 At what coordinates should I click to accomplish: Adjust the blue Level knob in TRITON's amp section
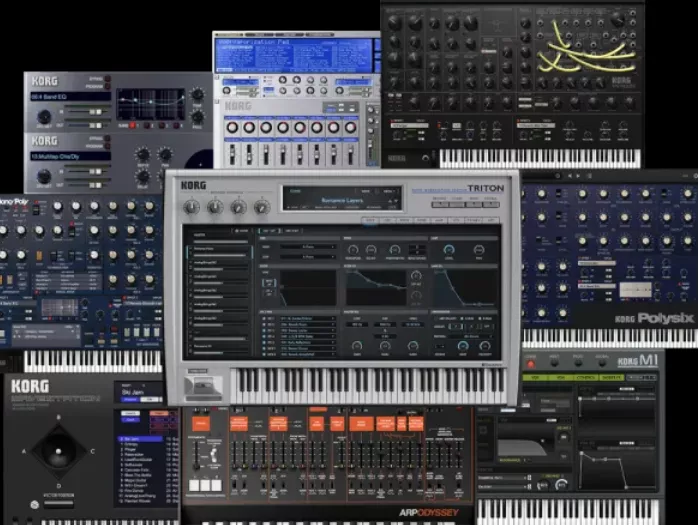pyautogui.click(x=449, y=250)
